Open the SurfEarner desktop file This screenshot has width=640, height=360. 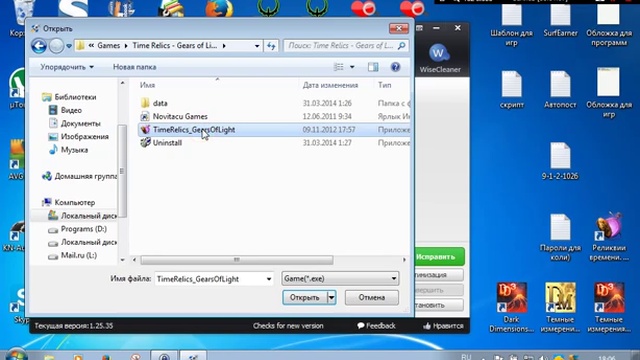click(x=560, y=20)
